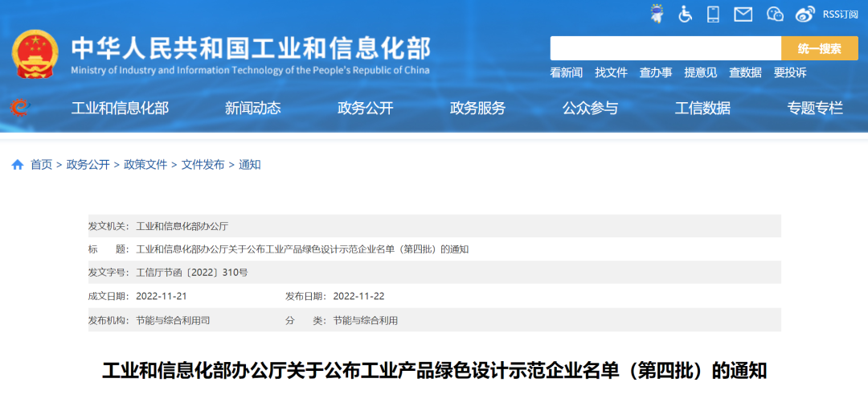Click the orange gear MIIT logo icon
The image size is (868, 403).
(x=18, y=108)
